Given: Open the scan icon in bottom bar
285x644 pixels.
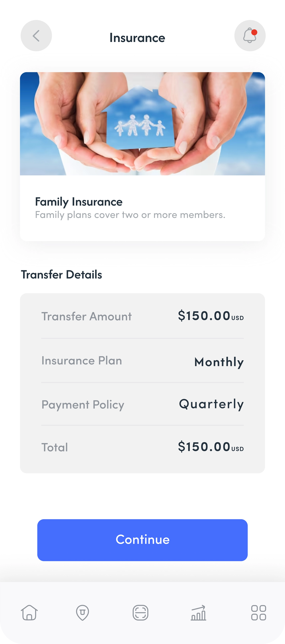Looking at the screenshot, I should (x=141, y=613).
